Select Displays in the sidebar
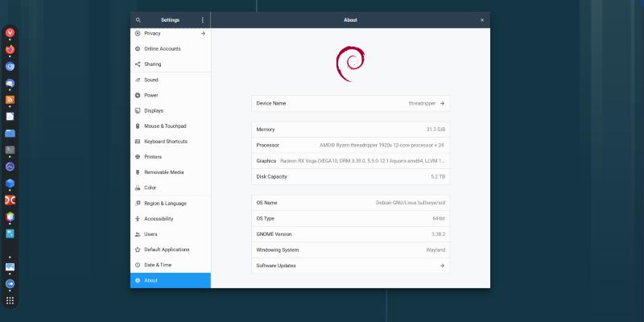Screen dimensions: 644x322 point(154,110)
